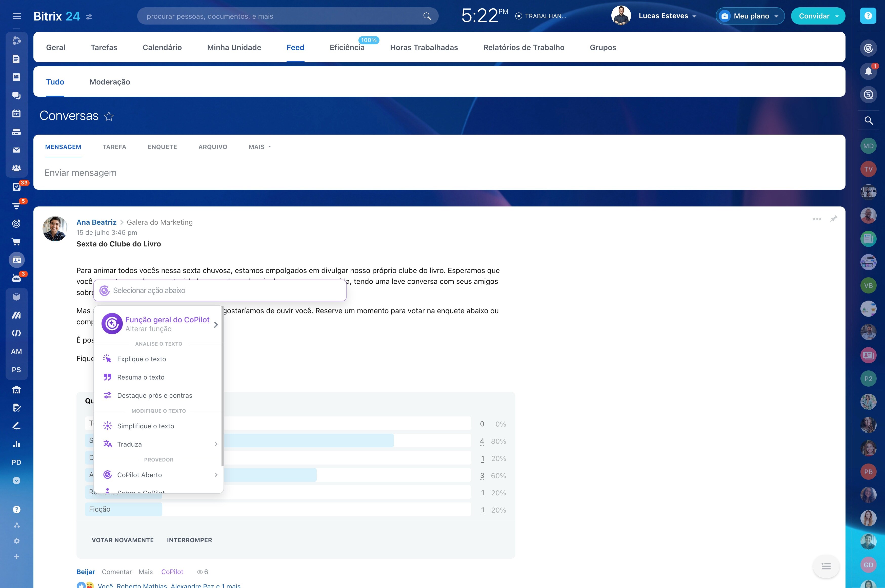Open CoPilot icon in right sidebar
Image resolution: width=885 pixels, height=588 pixels.
(x=868, y=48)
